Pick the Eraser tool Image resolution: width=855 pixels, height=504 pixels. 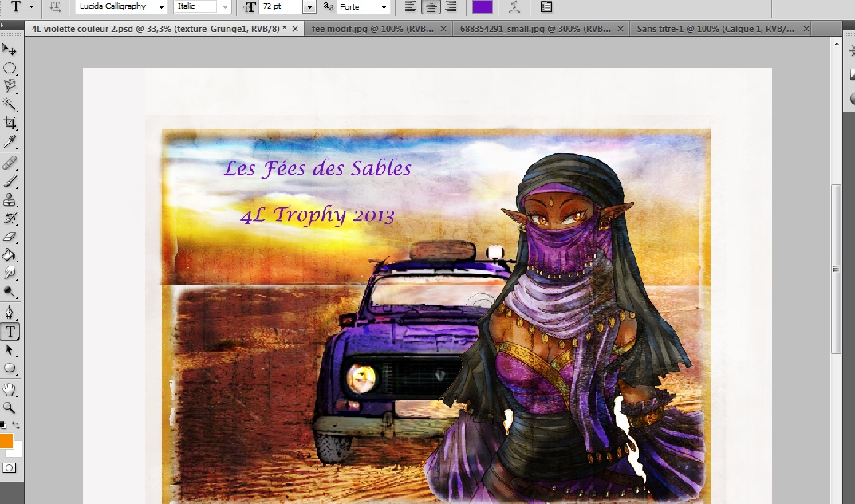(x=10, y=237)
